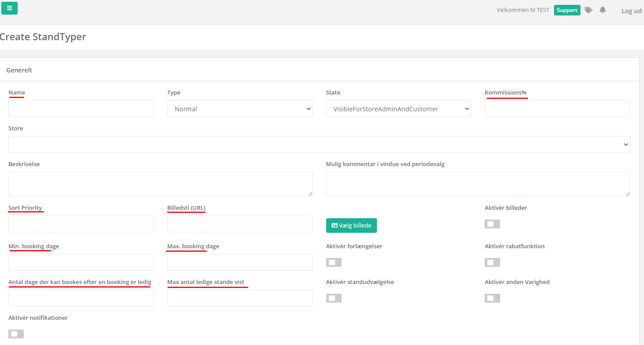Click the Name input field
This screenshot has height=345, width=644.
tap(81, 109)
